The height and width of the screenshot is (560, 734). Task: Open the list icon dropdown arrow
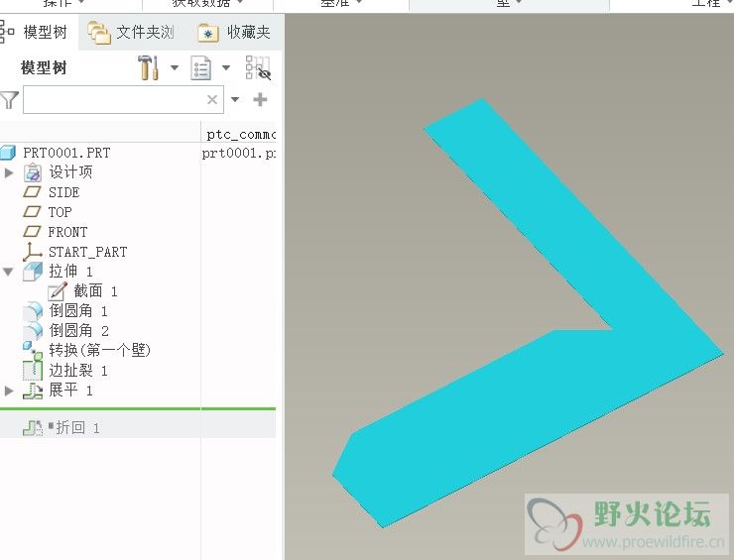click(225, 67)
